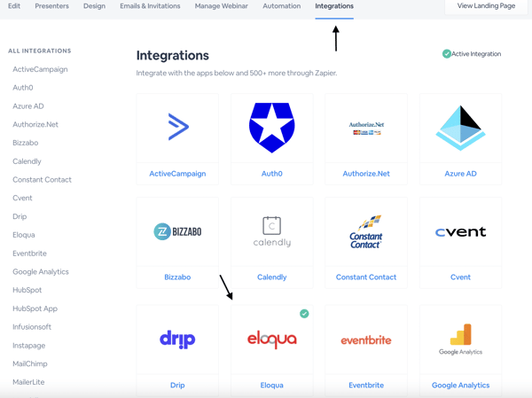532x398 pixels.
Task: Open the Presenters tab
Action: [x=52, y=6]
